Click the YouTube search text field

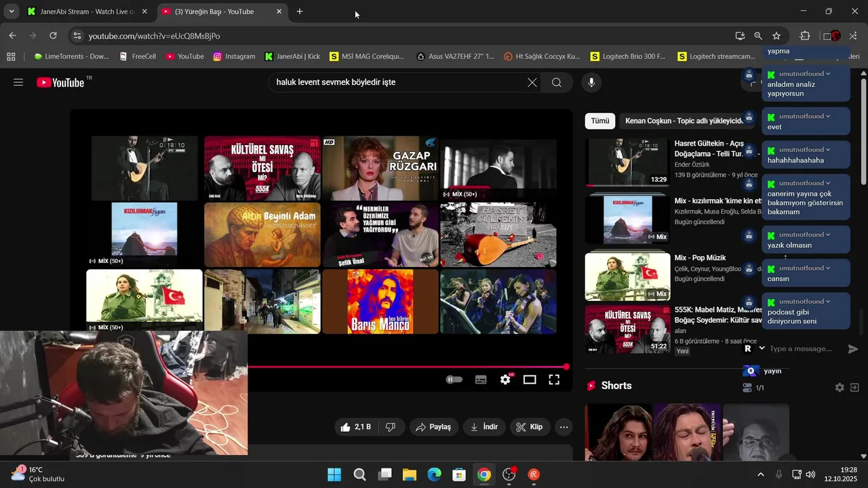[397, 83]
